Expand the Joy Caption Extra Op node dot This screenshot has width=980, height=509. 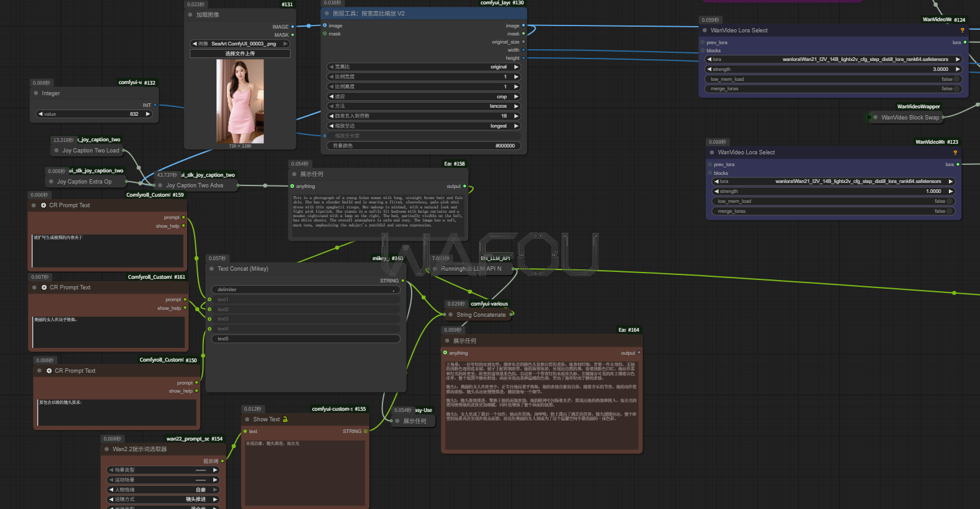(52, 182)
